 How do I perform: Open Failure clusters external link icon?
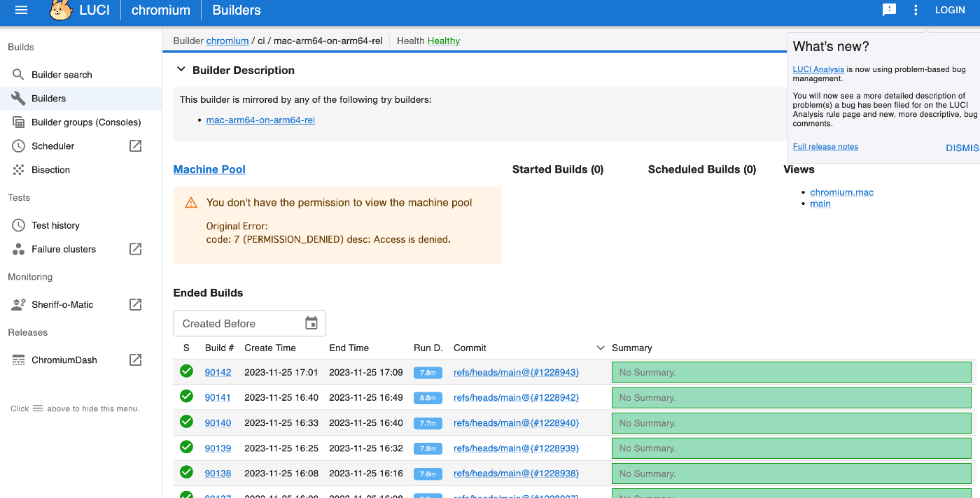[136, 249]
